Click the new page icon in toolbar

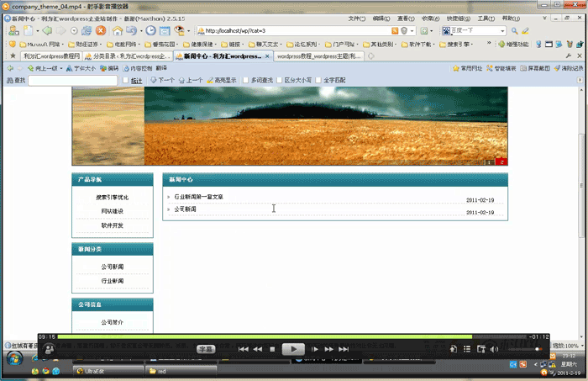pos(28,31)
